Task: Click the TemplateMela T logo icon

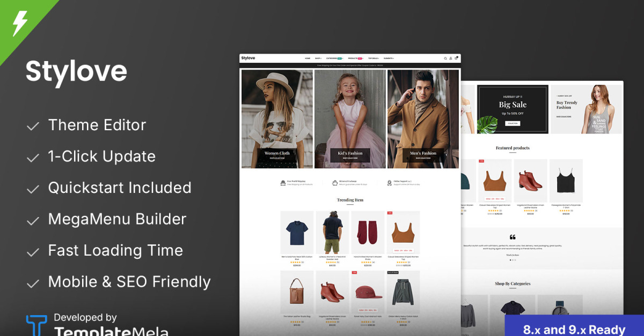Action: [x=37, y=326]
